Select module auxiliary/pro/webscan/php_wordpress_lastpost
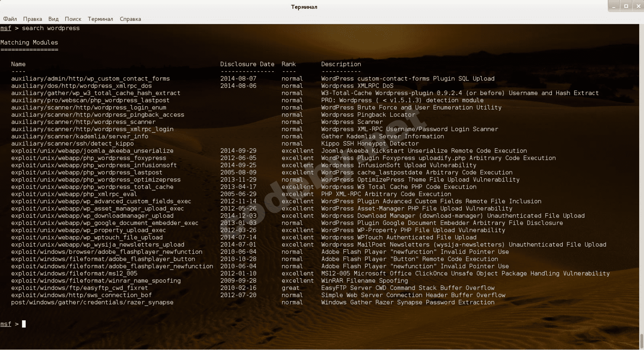Image resolution: width=644 pixels, height=350 pixels. tap(90, 101)
